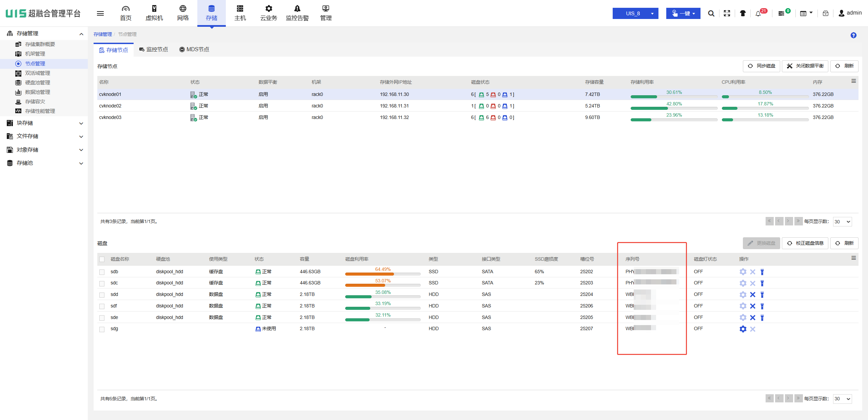The width and height of the screenshot is (868, 420).
Task: Click the delete X icon for sde disk
Action: coord(753,318)
